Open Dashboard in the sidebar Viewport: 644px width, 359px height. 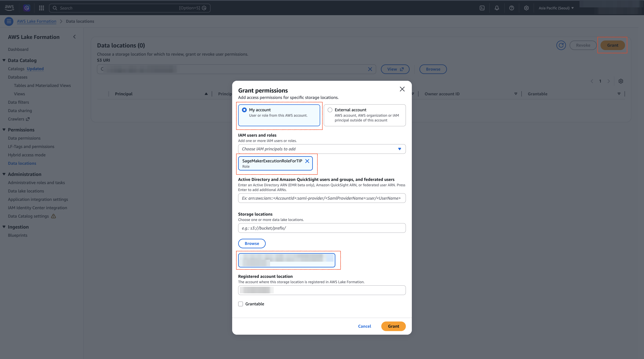click(18, 49)
